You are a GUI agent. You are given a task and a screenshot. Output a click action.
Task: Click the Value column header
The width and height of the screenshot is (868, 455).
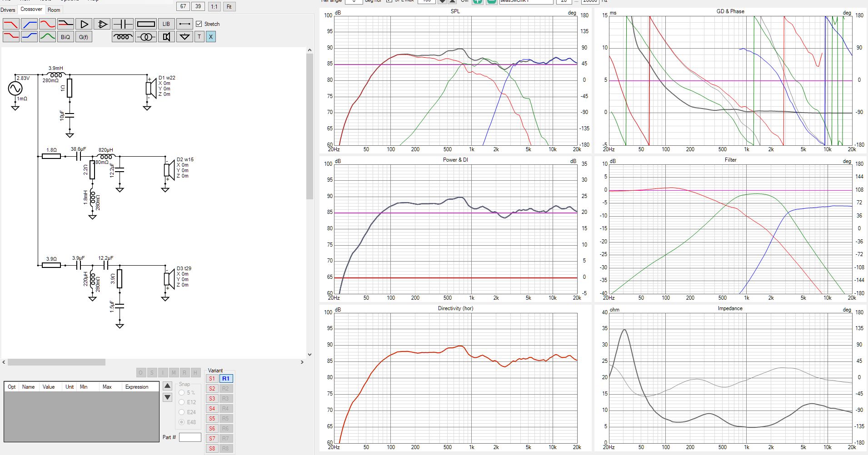tap(49, 387)
